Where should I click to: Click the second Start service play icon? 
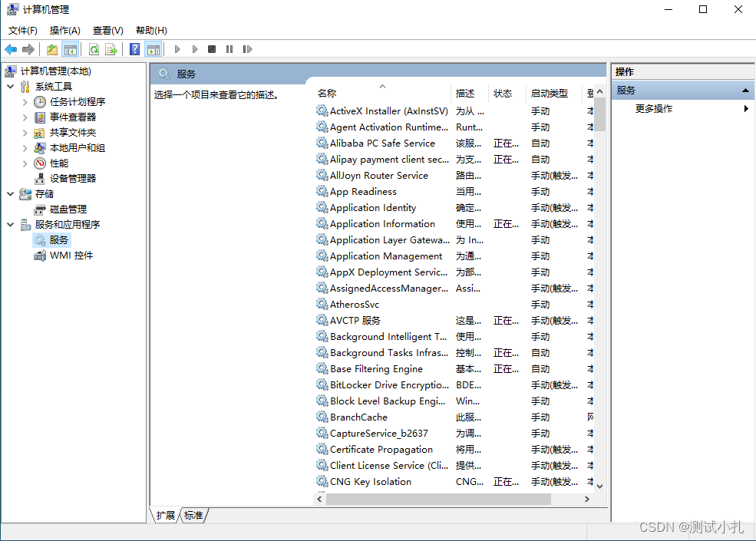[195, 49]
